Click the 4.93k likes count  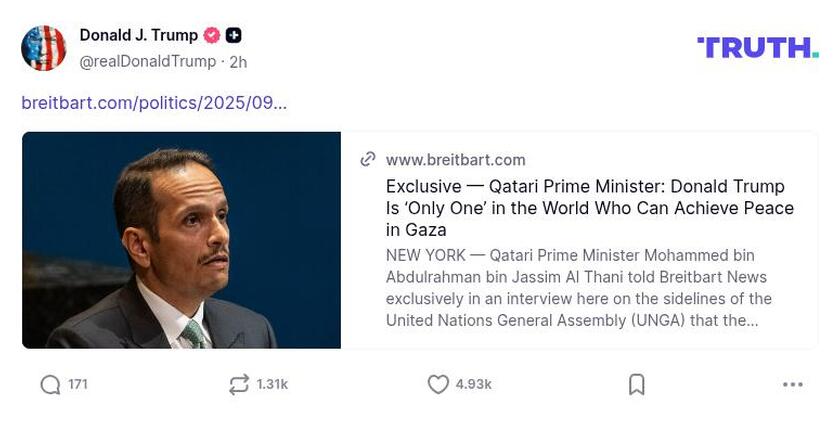(473, 385)
